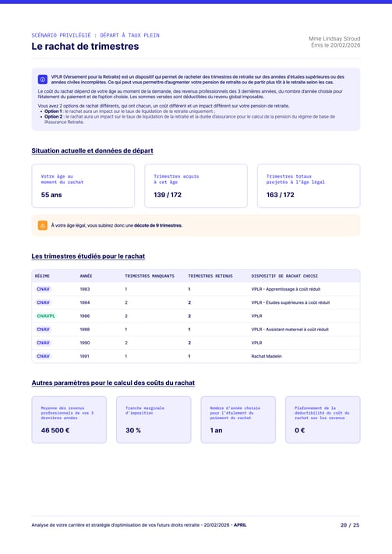The image size is (392, 554).
Task: Click the CNAV badge in the 1983 row
Action: pos(43,289)
